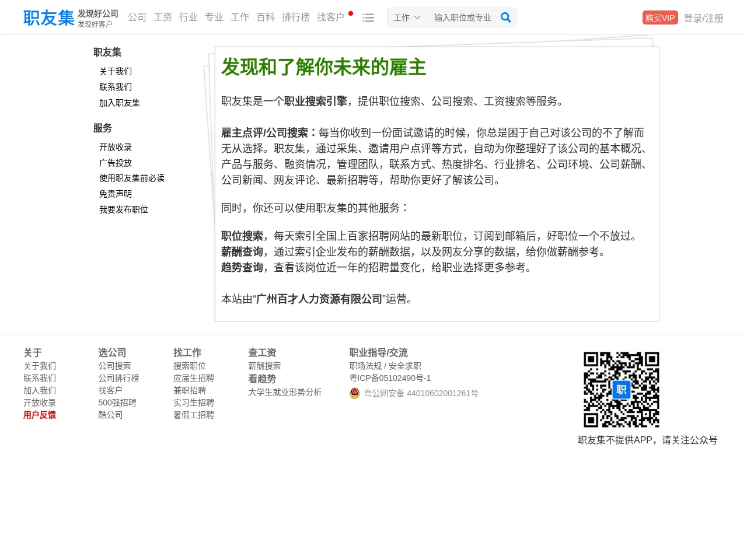The width and height of the screenshot is (747, 560).
Task: Select 开放收录 in the sidebar
Action: (x=116, y=147)
